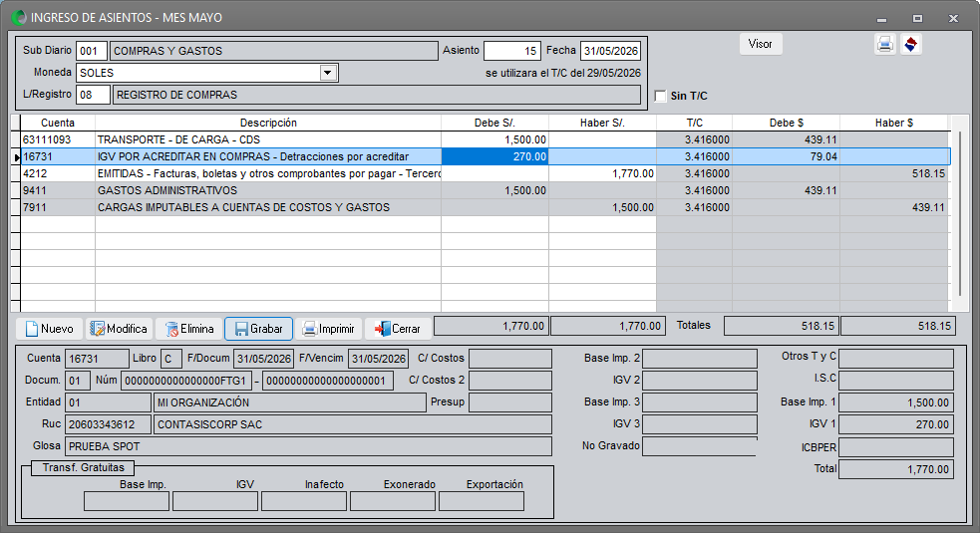Click the bottom Cuenta field 16731
Image resolution: width=980 pixels, height=533 pixels.
[97, 359]
